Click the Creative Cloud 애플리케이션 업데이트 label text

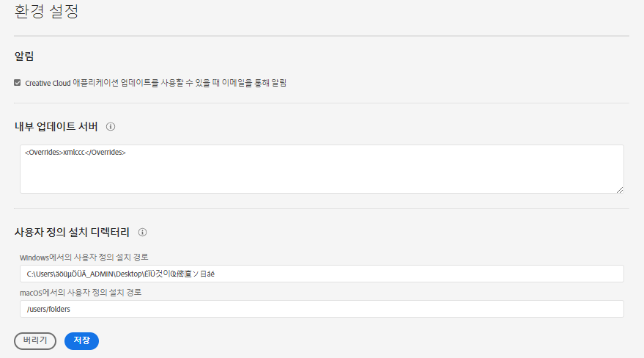pyautogui.click(x=110, y=83)
